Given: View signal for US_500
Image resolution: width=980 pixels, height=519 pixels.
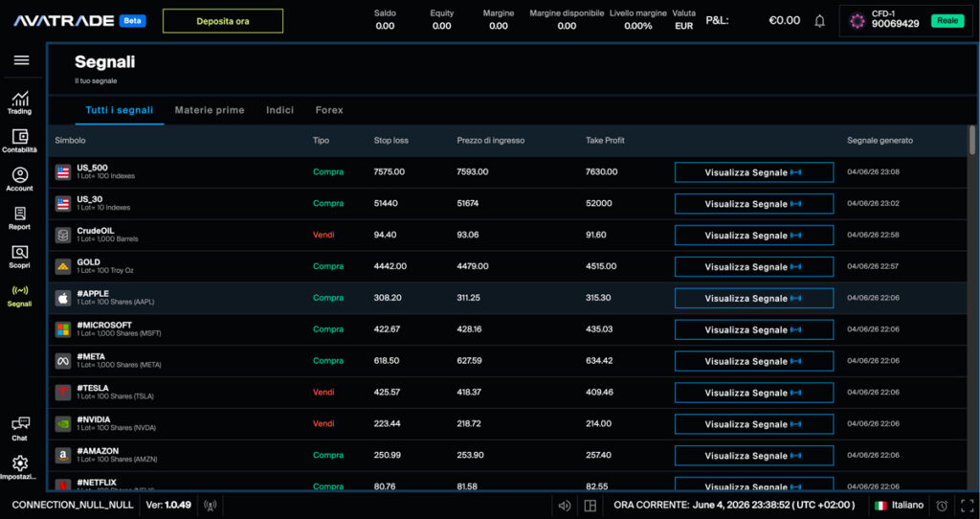Looking at the screenshot, I should (x=754, y=172).
